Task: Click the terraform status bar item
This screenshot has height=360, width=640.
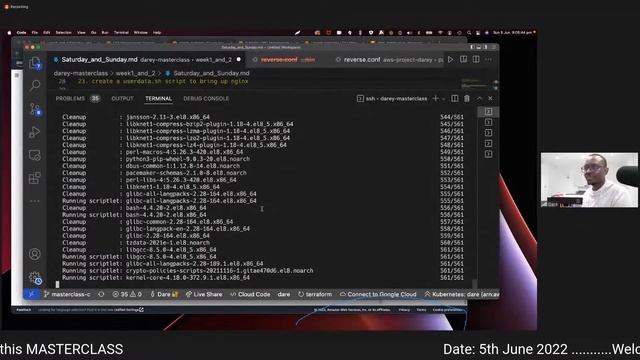Action: pyautogui.click(x=315, y=294)
